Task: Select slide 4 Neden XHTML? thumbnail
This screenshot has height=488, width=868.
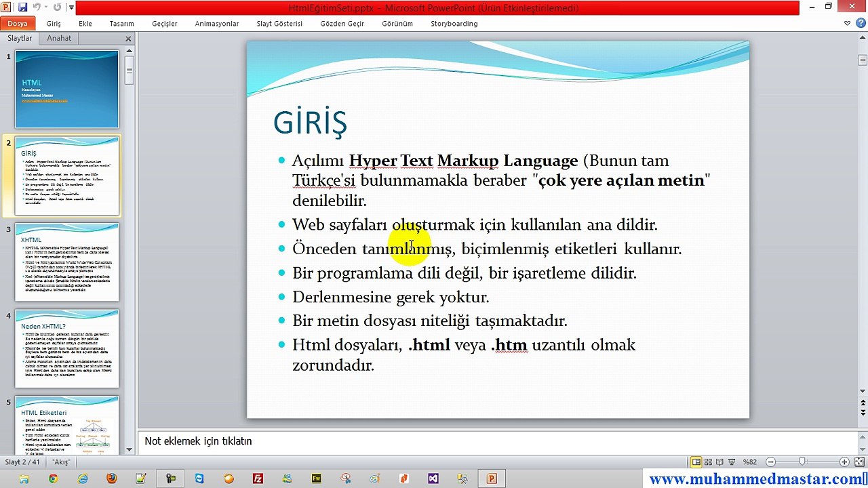Action: 67,349
